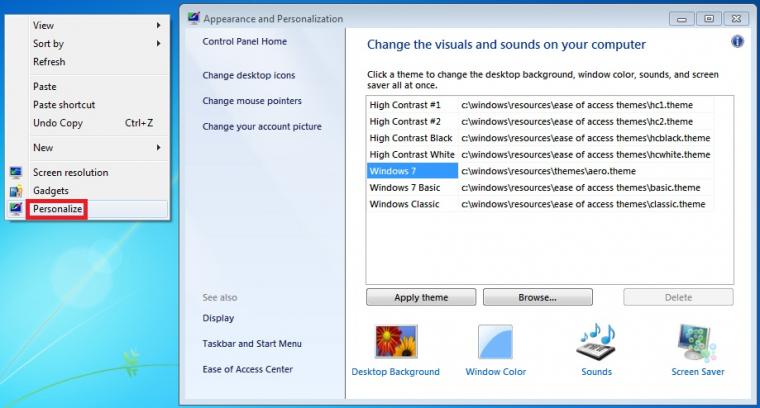Select the High Contrast Black theme
760x408 pixels.
coord(411,138)
